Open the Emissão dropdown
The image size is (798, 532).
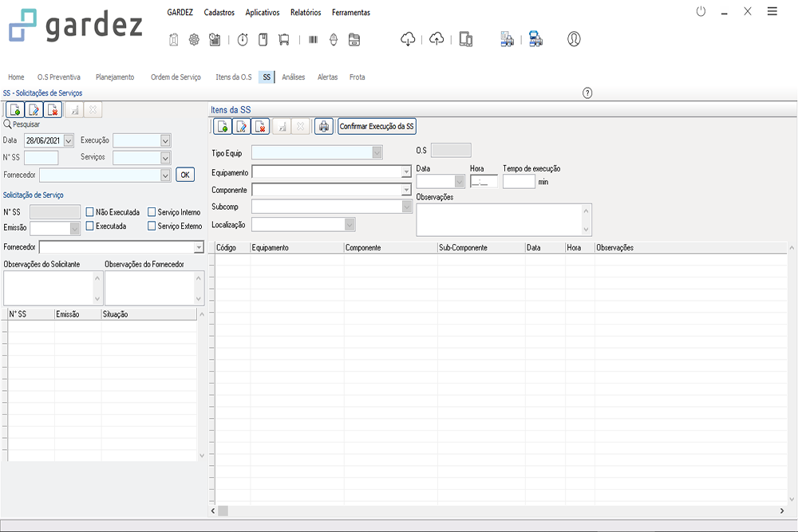point(75,228)
